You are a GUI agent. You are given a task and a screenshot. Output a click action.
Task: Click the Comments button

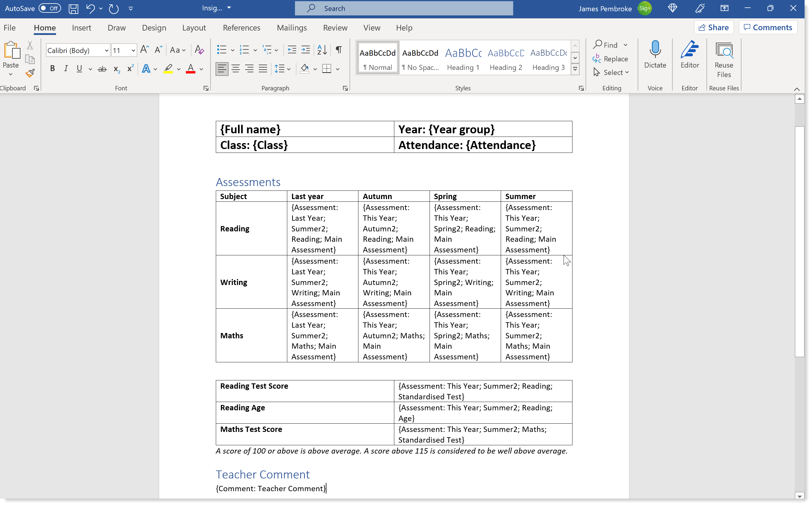pyautogui.click(x=768, y=28)
